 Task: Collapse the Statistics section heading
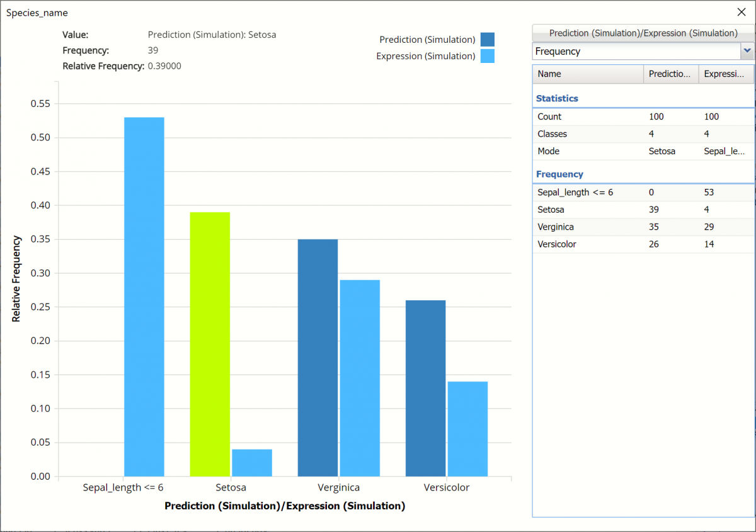click(557, 98)
